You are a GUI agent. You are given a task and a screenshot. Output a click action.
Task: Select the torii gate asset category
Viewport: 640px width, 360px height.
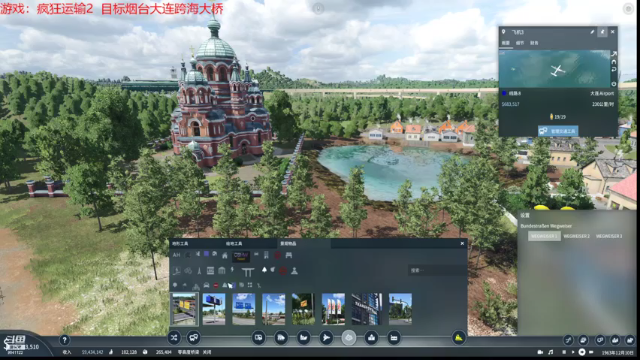[x=248, y=271]
